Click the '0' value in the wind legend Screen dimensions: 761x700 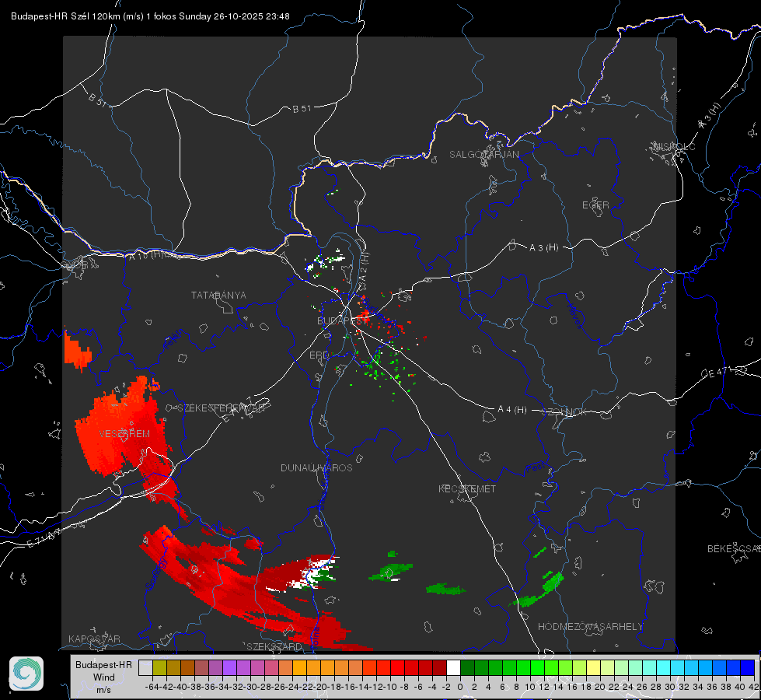click(460, 687)
